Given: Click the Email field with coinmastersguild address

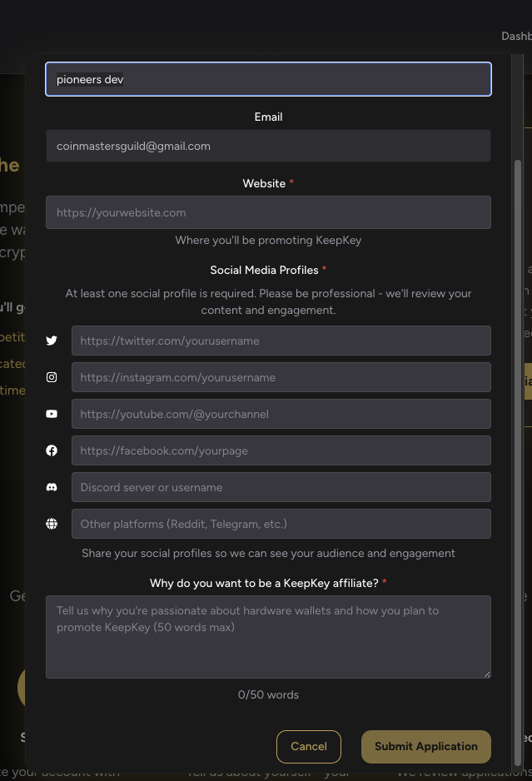Looking at the screenshot, I should (x=268, y=146).
